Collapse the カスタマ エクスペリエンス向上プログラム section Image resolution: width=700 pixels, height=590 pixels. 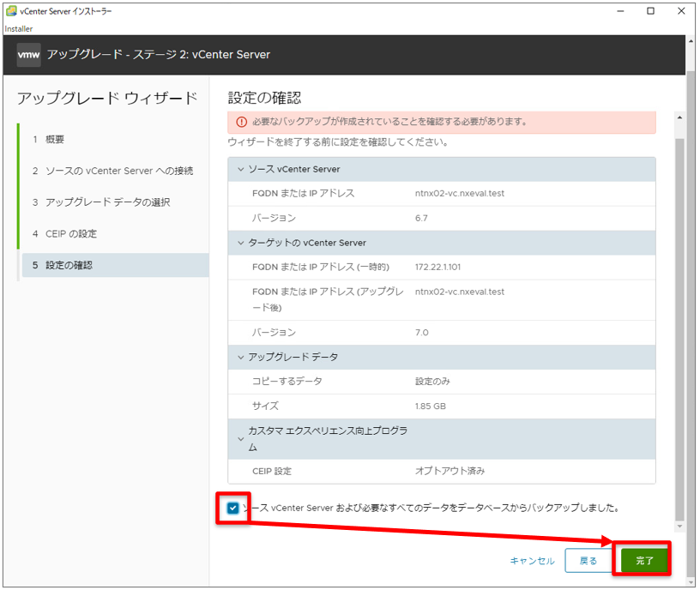(240, 439)
